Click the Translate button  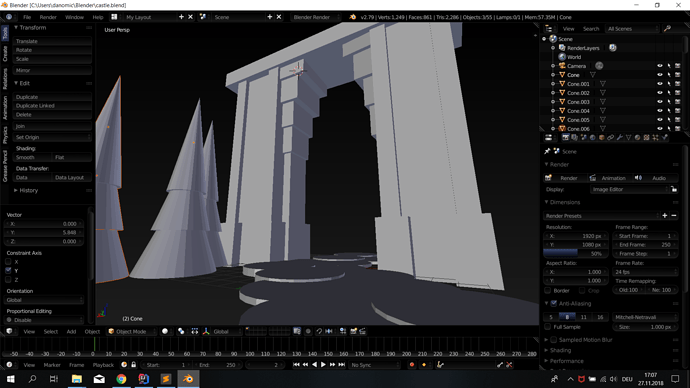pyautogui.click(x=52, y=41)
